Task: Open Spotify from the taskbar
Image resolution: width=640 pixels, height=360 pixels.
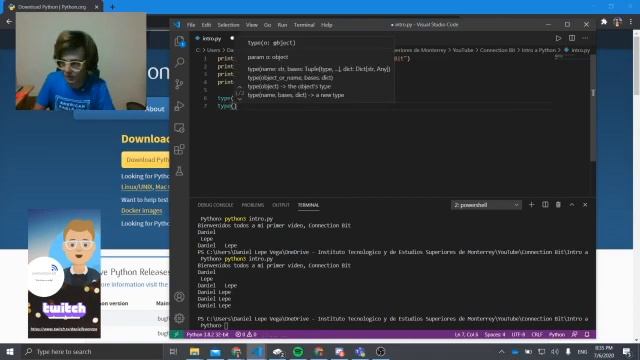Action: point(298,351)
